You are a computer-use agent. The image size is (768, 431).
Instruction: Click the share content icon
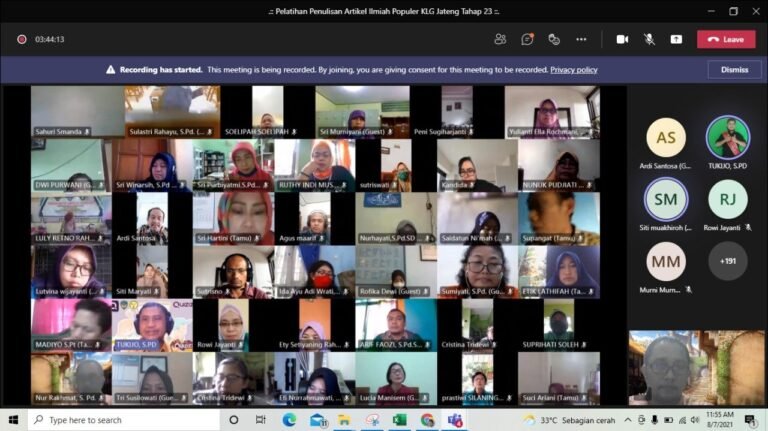(x=676, y=39)
